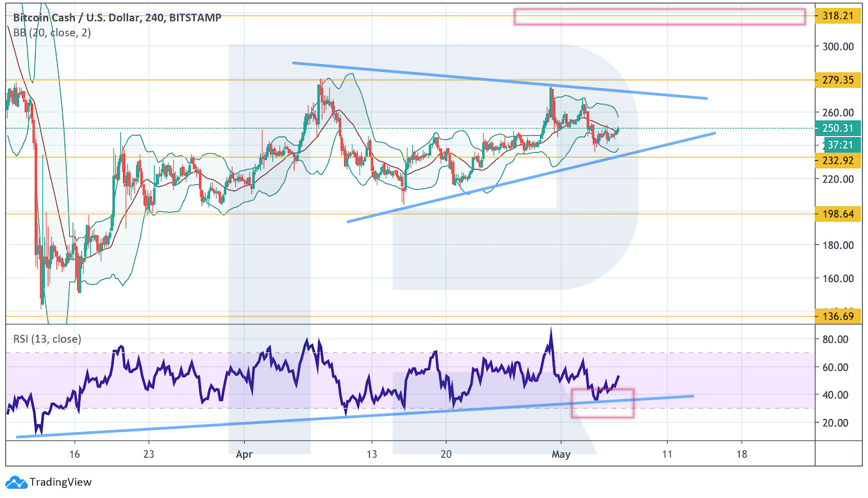Viewport: 868px width, 498px height.
Task: Click the pink rectangle on the RSI panel
Action: 602,402
